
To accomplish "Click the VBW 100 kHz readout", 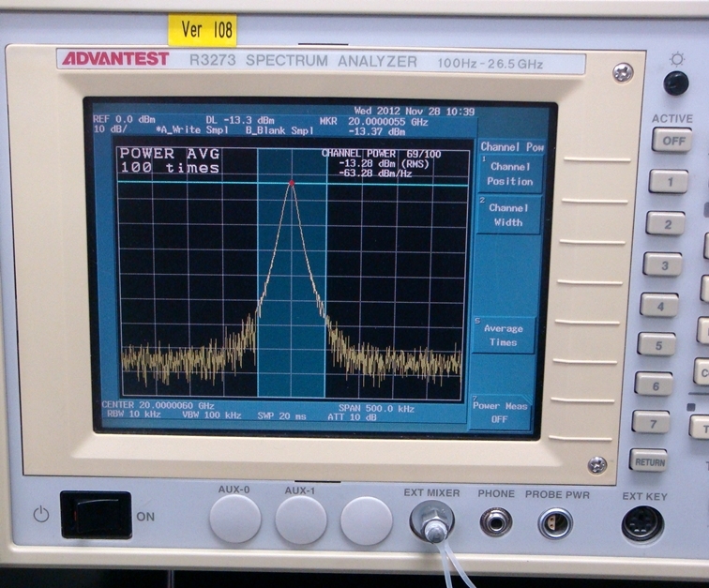I will tap(212, 415).
